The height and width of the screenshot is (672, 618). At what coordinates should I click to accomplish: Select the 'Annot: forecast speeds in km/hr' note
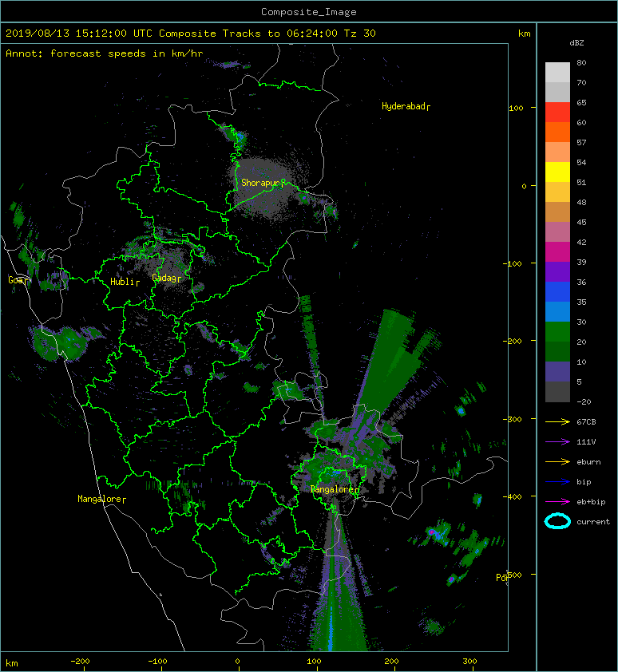tap(105, 53)
